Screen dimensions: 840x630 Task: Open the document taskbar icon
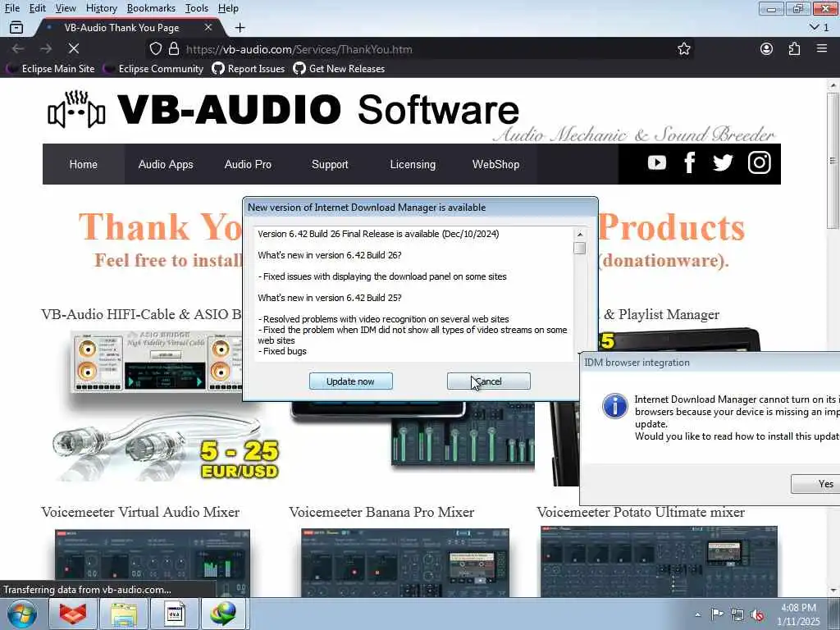coord(174,614)
